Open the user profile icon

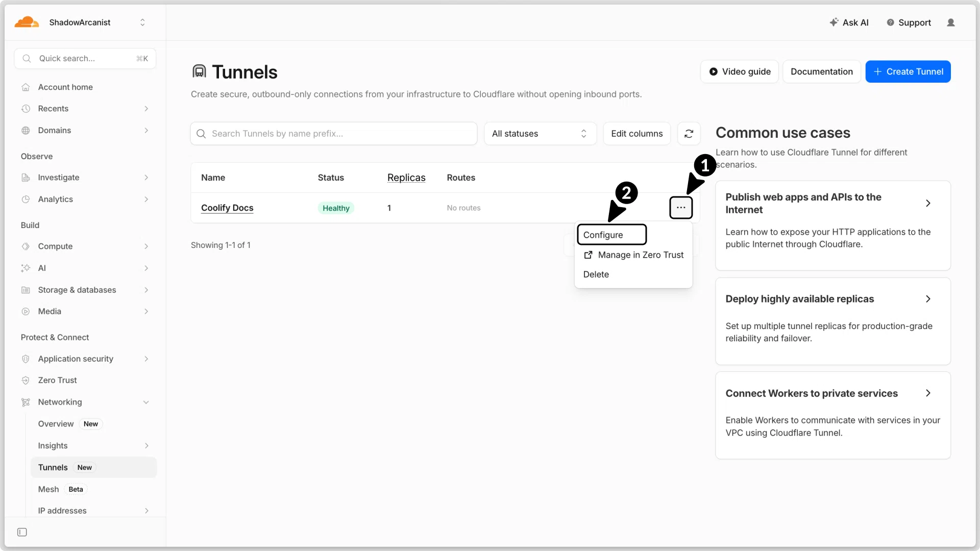click(950, 22)
